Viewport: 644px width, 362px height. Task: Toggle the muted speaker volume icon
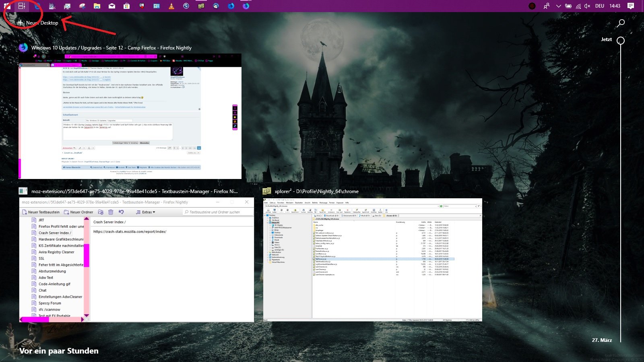587,6
